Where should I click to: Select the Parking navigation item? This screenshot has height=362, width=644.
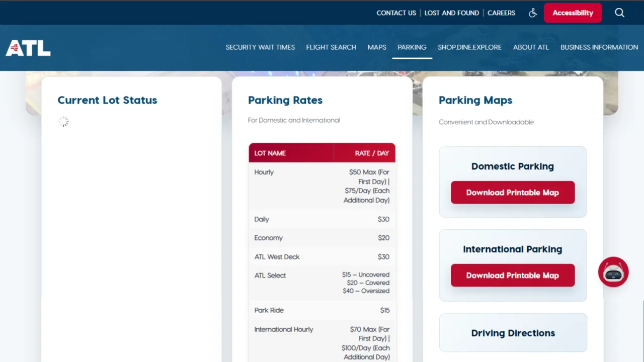[x=412, y=47]
